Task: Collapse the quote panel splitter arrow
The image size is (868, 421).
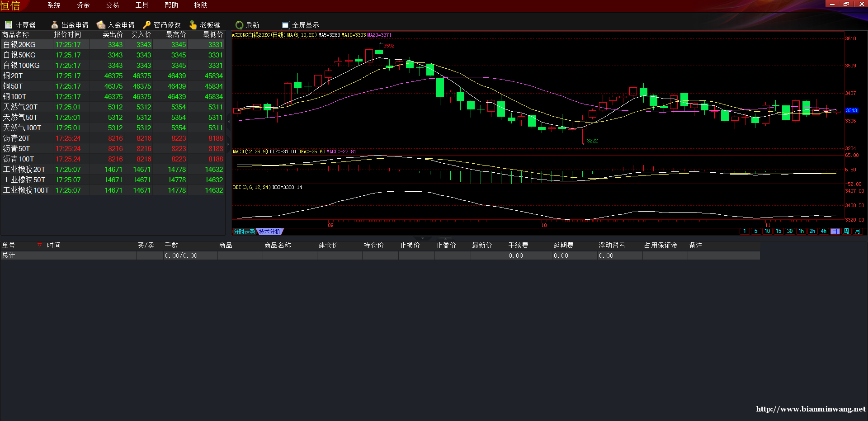Action: 228,122
